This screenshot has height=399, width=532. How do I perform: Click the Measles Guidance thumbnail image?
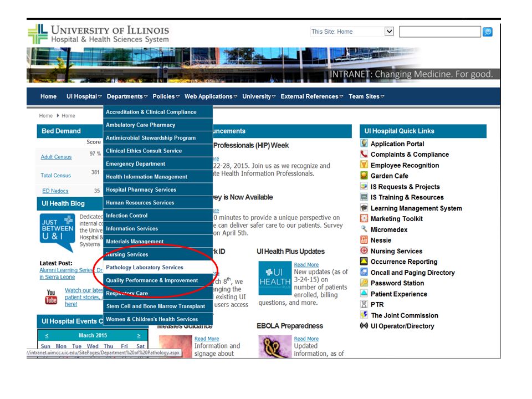click(x=176, y=346)
